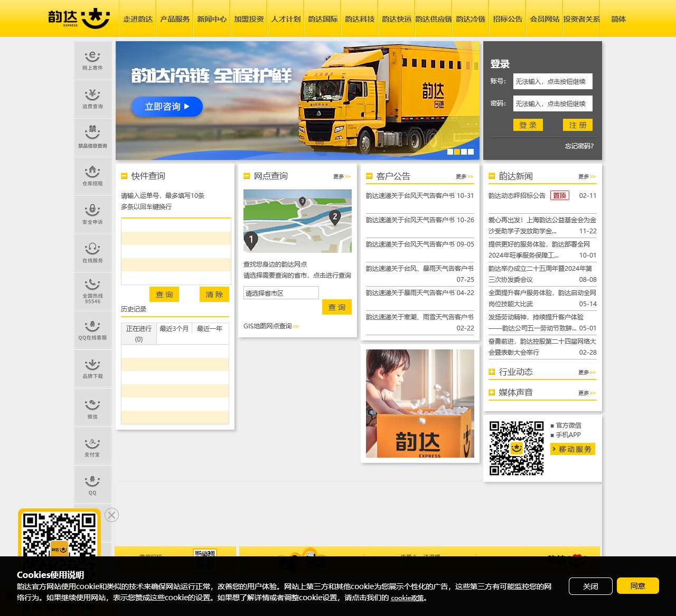Click 更多 link in 韵达新闻 panel
This screenshot has width=676, height=616.
point(587,176)
